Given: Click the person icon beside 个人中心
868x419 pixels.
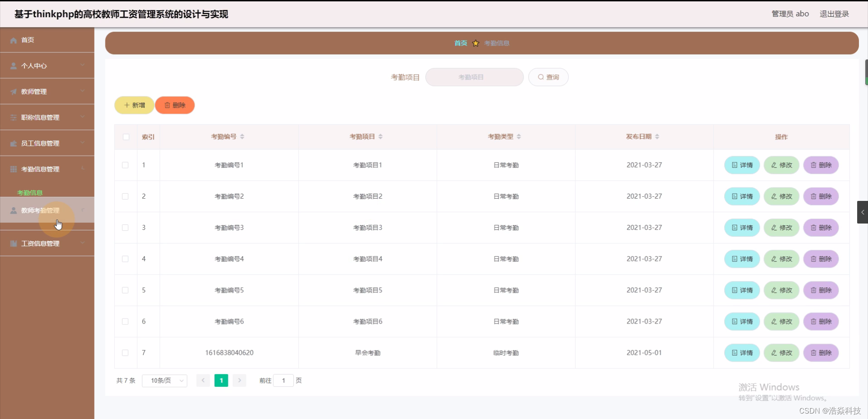Looking at the screenshot, I should (x=13, y=66).
